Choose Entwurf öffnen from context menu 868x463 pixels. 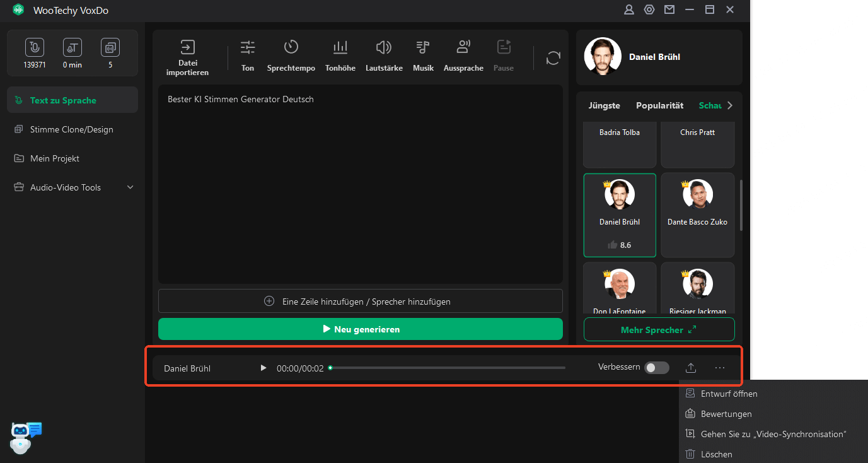(x=729, y=394)
